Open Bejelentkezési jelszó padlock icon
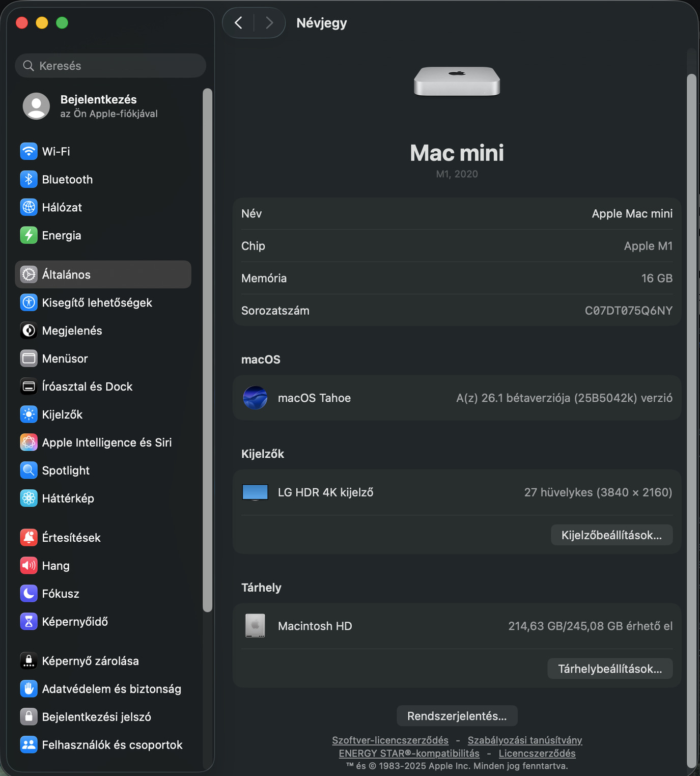The width and height of the screenshot is (700, 776). [29, 717]
